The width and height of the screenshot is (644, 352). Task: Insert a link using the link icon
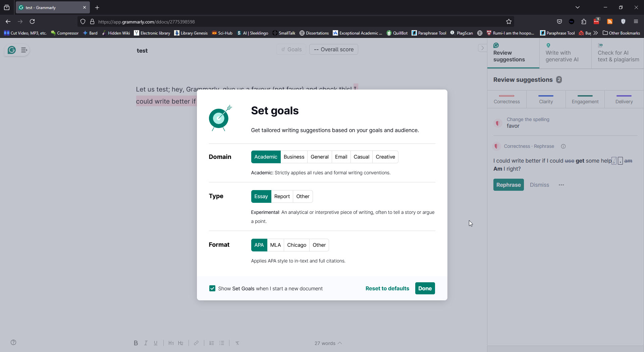196,343
